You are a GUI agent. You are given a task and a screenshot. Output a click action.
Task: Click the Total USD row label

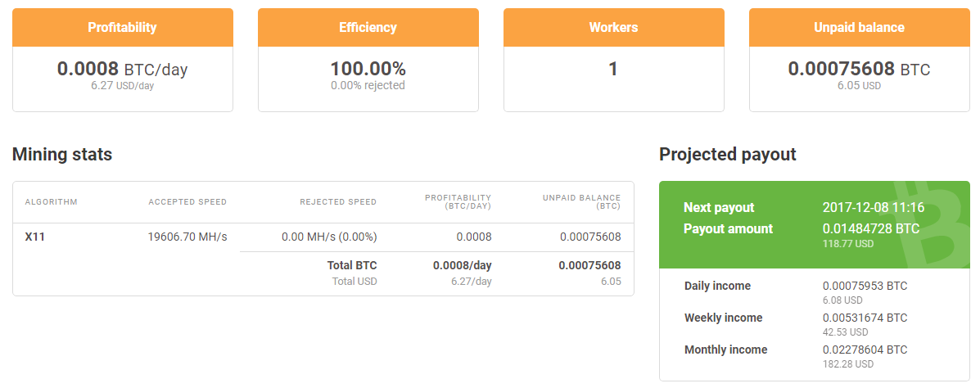pyautogui.click(x=355, y=281)
